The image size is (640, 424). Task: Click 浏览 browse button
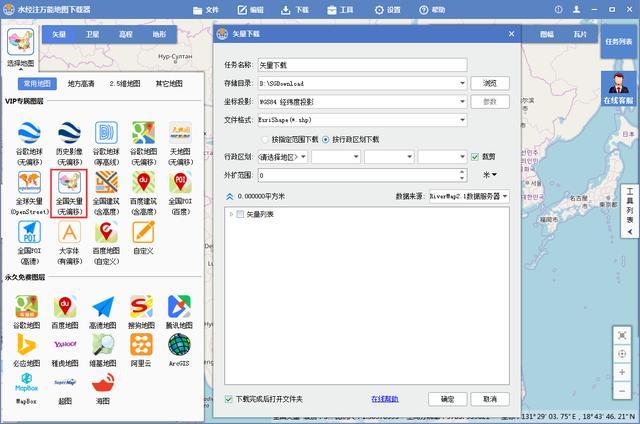pyautogui.click(x=490, y=83)
